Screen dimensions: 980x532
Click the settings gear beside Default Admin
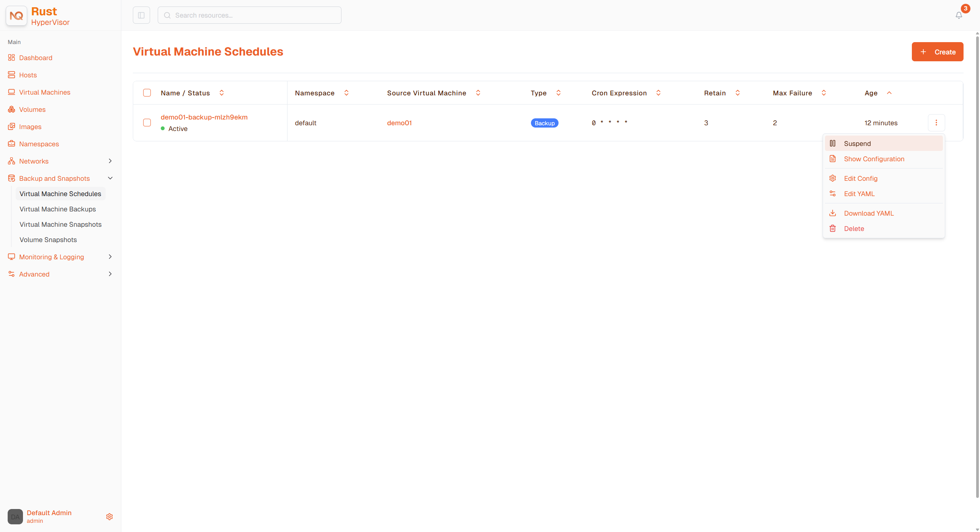point(109,517)
